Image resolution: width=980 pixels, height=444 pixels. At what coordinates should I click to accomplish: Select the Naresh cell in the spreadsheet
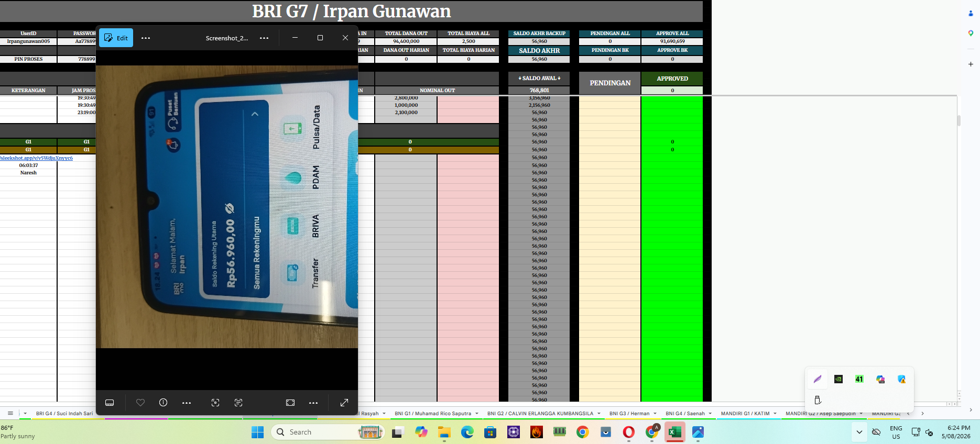tap(28, 173)
